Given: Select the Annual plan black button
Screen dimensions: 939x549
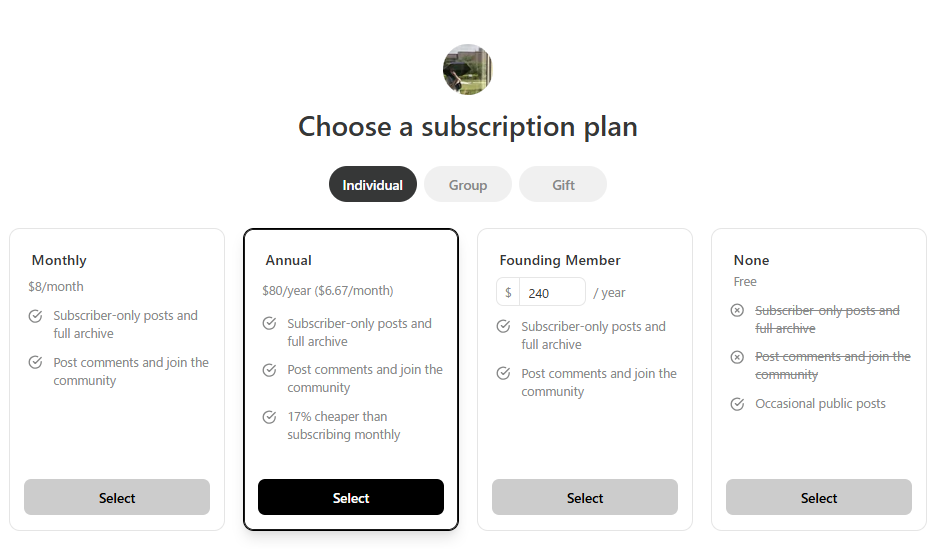Looking at the screenshot, I should [x=351, y=497].
